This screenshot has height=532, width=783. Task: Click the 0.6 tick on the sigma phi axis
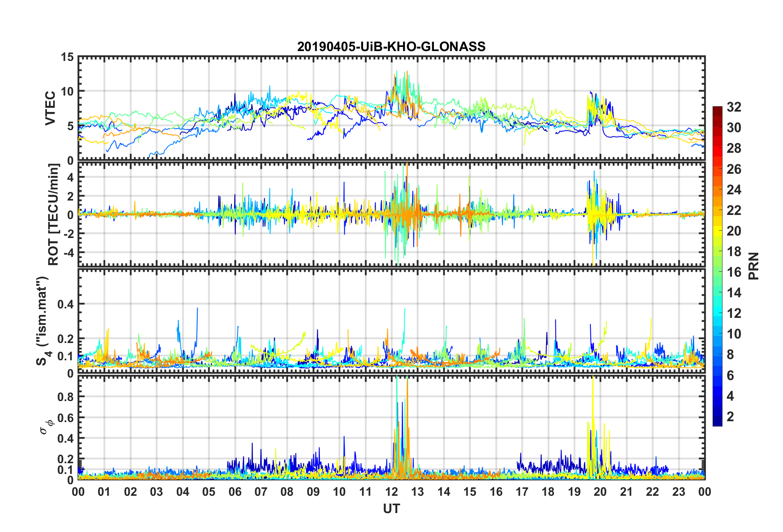point(65,418)
